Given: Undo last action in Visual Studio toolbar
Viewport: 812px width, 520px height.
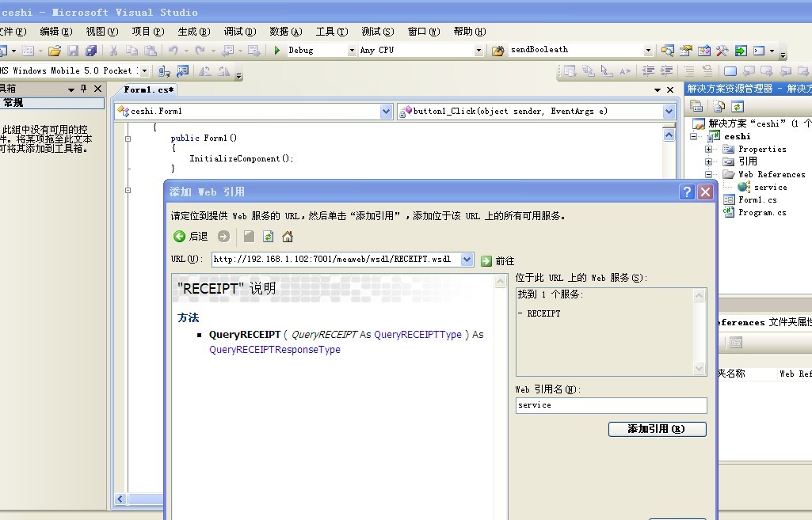Looking at the screenshot, I should pyautogui.click(x=173, y=50).
